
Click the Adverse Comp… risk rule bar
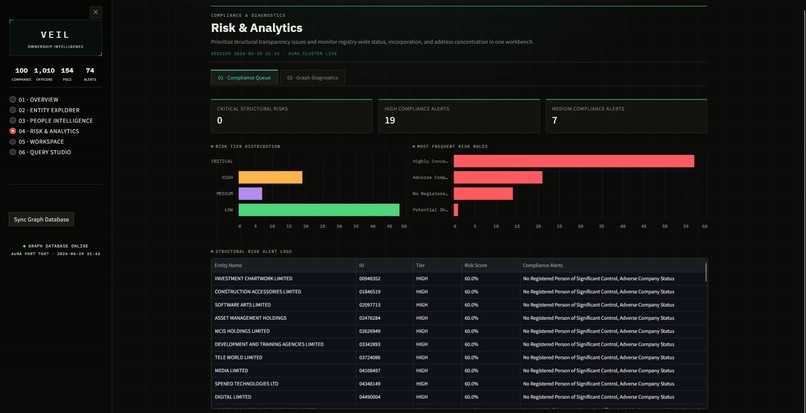(x=498, y=177)
